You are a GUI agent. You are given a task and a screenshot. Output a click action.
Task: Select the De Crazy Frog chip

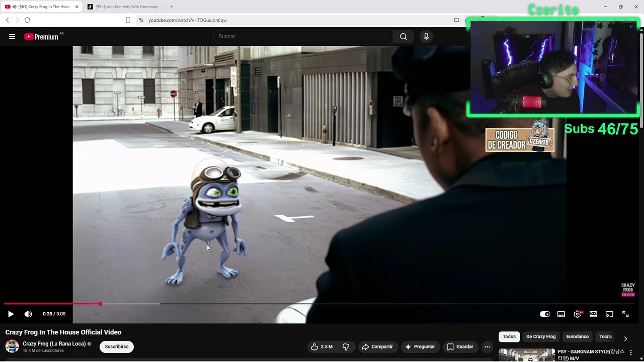[x=541, y=336]
